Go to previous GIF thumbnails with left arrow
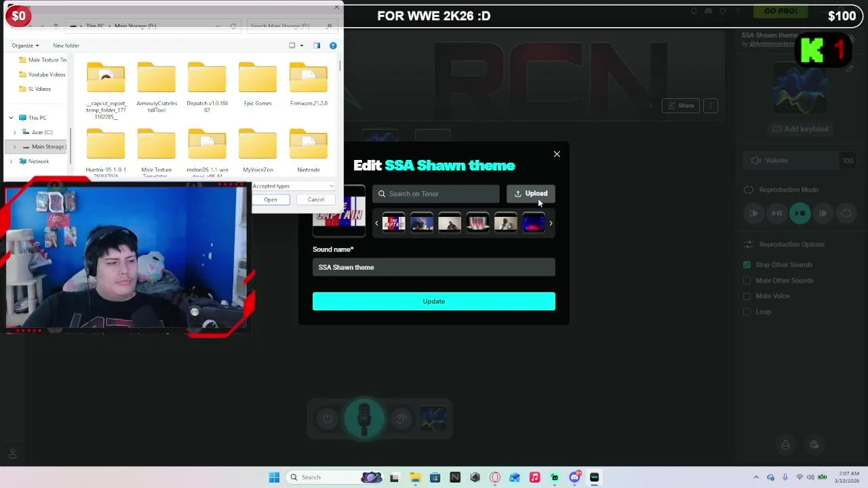Screen dimensions: 868x488 coord(376,223)
